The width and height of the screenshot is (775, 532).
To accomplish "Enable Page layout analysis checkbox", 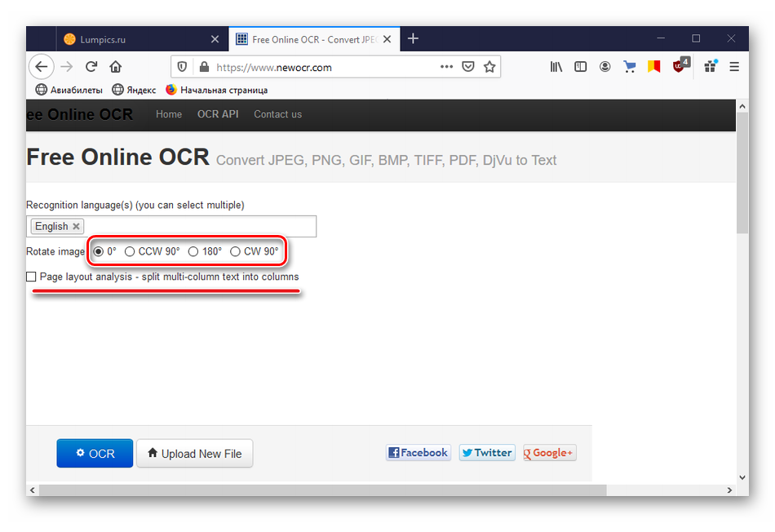I will pos(31,277).
